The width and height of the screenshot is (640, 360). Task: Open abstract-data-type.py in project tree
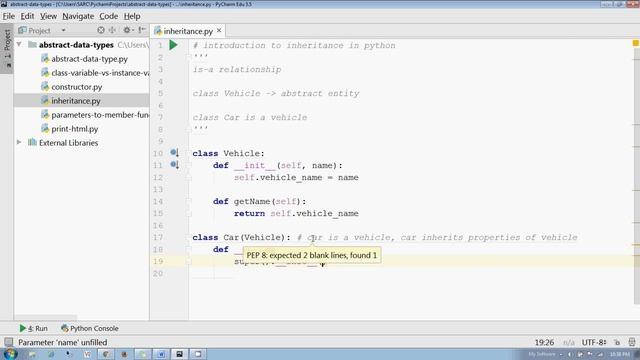(89, 59)
